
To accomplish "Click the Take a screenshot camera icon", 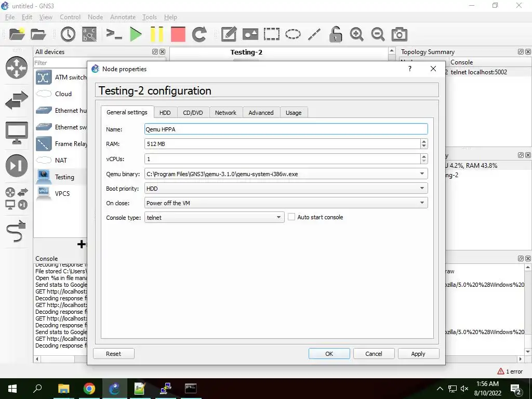I will click(400, 34).
